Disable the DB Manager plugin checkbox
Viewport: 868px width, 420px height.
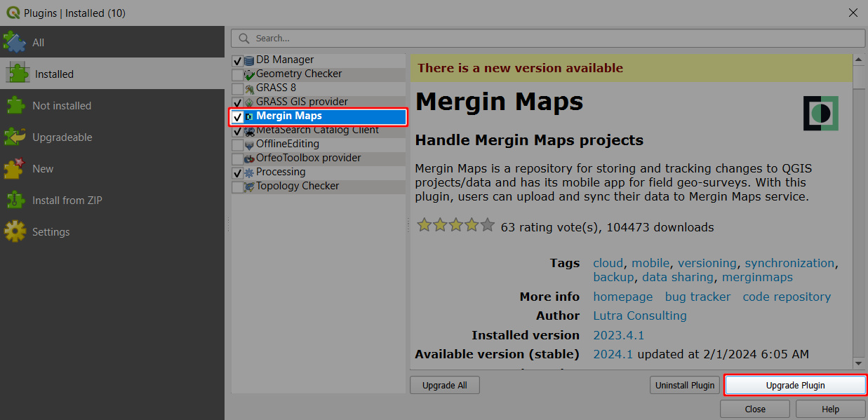coord(238,61)
